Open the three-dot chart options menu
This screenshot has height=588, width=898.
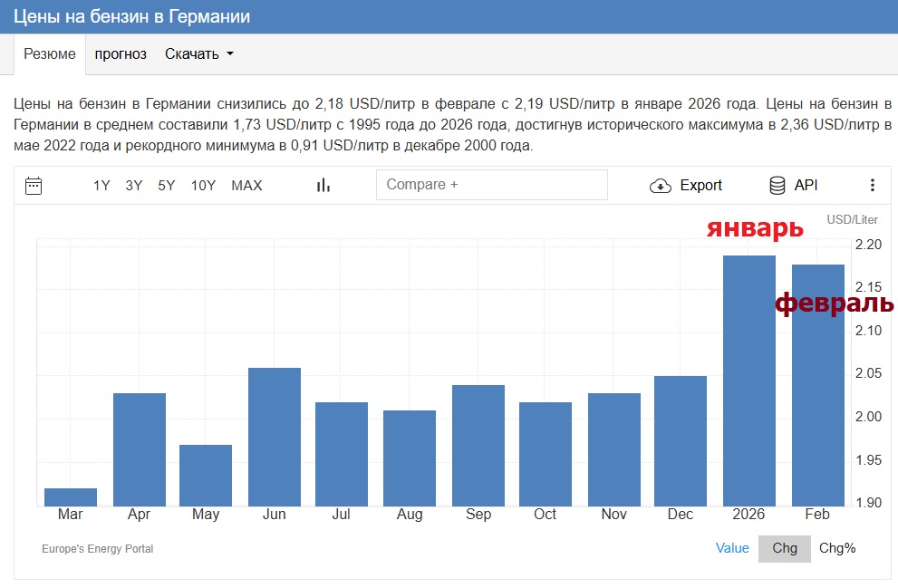coord(873,185)
